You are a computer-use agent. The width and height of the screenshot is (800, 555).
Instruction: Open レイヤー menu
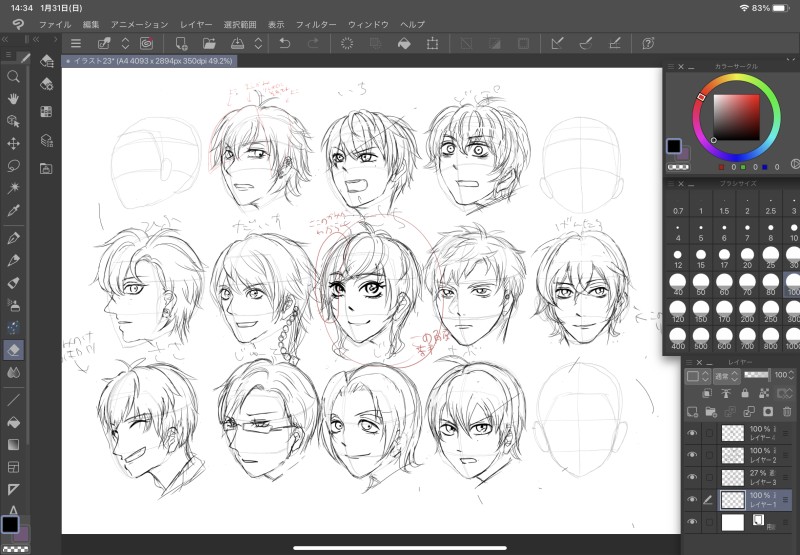[196, 24]
